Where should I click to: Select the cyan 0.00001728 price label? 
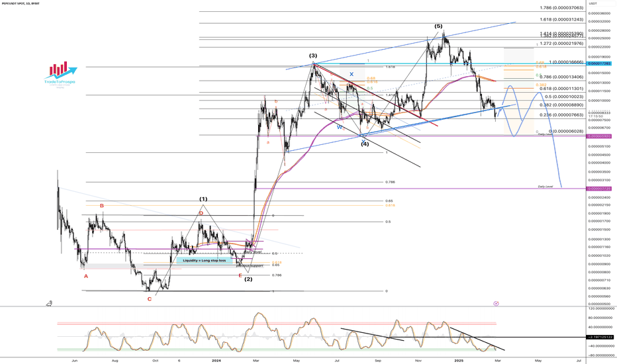(x=599, y=63)
